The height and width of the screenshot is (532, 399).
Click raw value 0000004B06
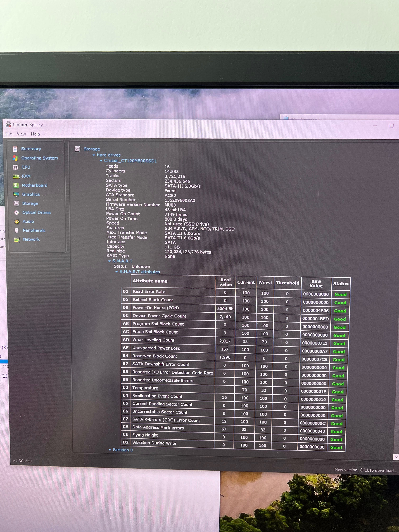[x=315, y=310]
